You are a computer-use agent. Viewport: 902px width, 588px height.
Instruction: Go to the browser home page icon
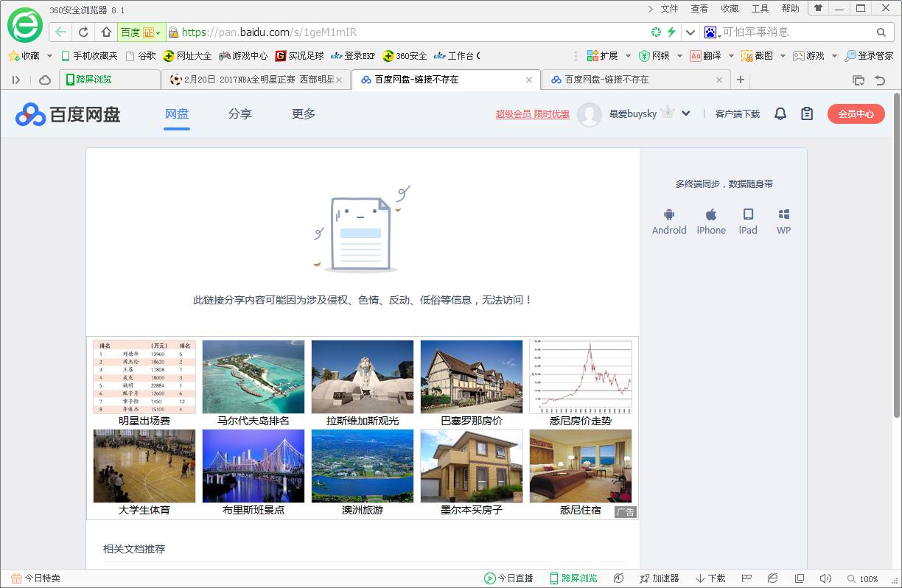click(x=106, y=32)
